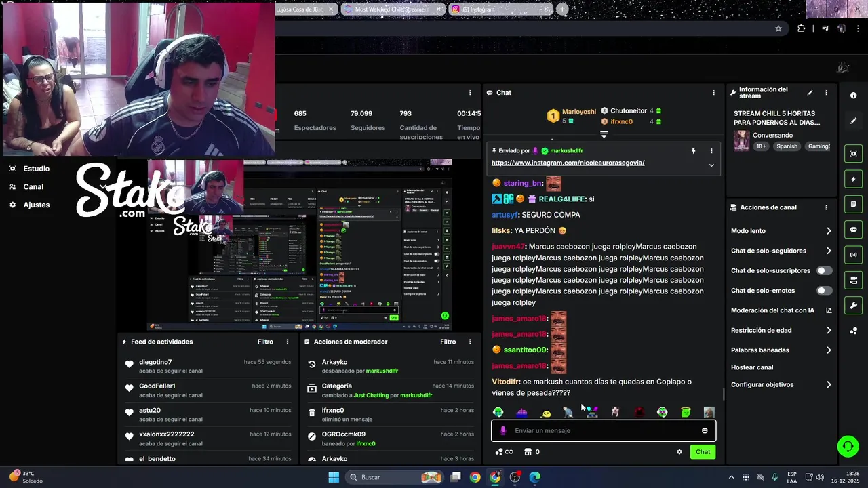Expand Restricción de edad options
Image resolution: width=868 pixels, height=488 pixels.
pos(829,331)
